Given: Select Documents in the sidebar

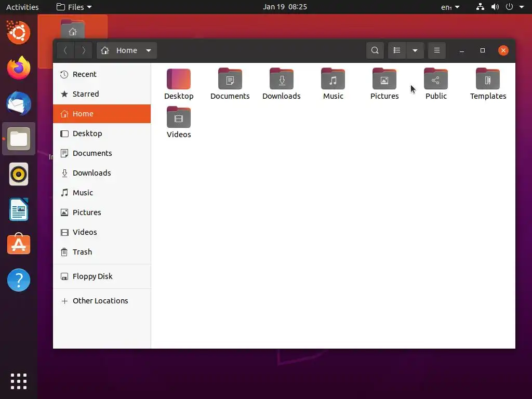Looking at the screenshot, I should (x=102, y=153).
